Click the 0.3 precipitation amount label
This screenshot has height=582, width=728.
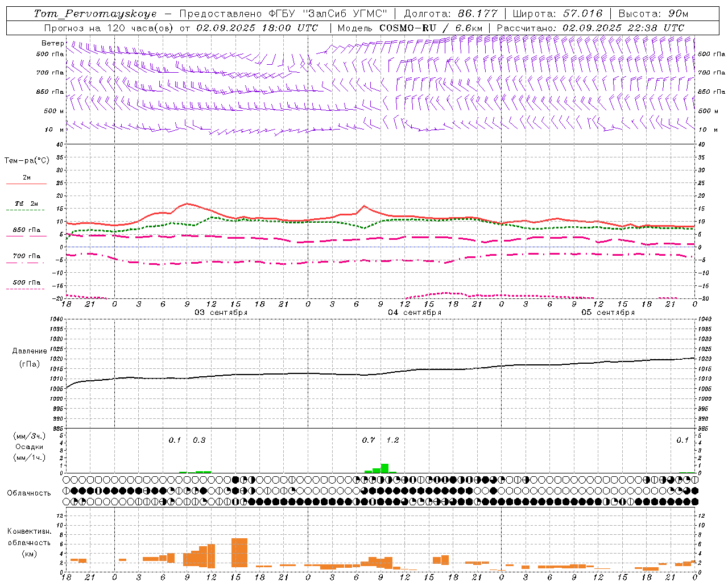[199, 440]
